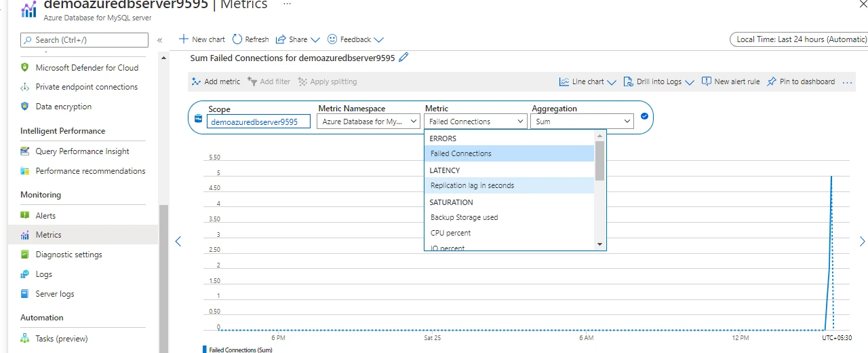The height and width of the screenshot is (353, 868).
Task: Open Local Time Last 24 hours picker
Action: point(800,39)
